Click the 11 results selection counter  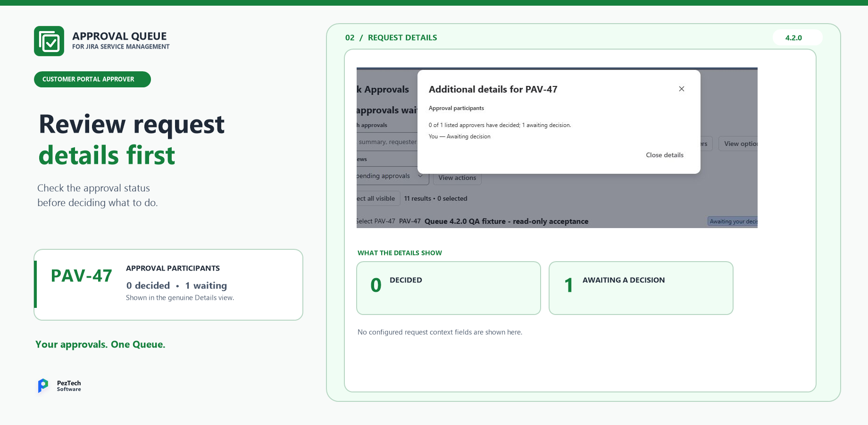click(x=435, y=198)
